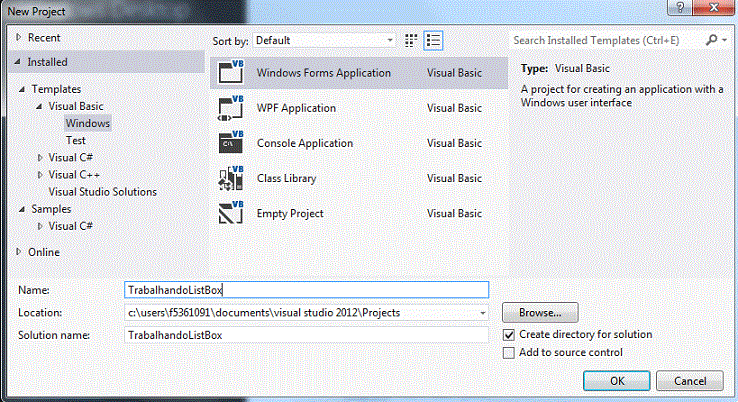
Task: Expand the Visual C# node under Templates
Action: (x=40, y=158)
